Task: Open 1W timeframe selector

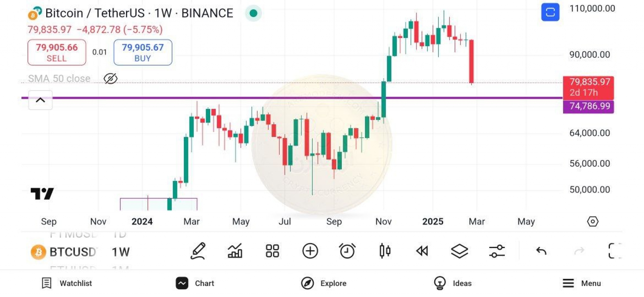Action: tap(121, 252)
